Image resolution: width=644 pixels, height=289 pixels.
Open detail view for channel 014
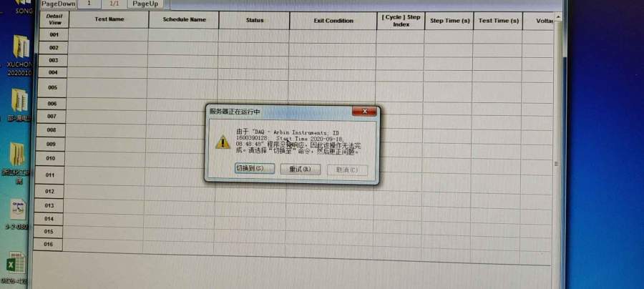pos(49,219)
